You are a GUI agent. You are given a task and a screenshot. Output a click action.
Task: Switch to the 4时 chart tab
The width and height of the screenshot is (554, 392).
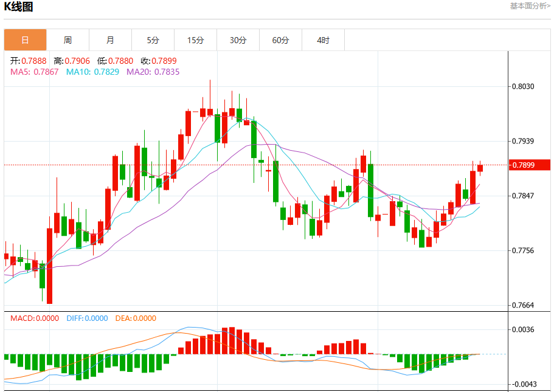324,40
